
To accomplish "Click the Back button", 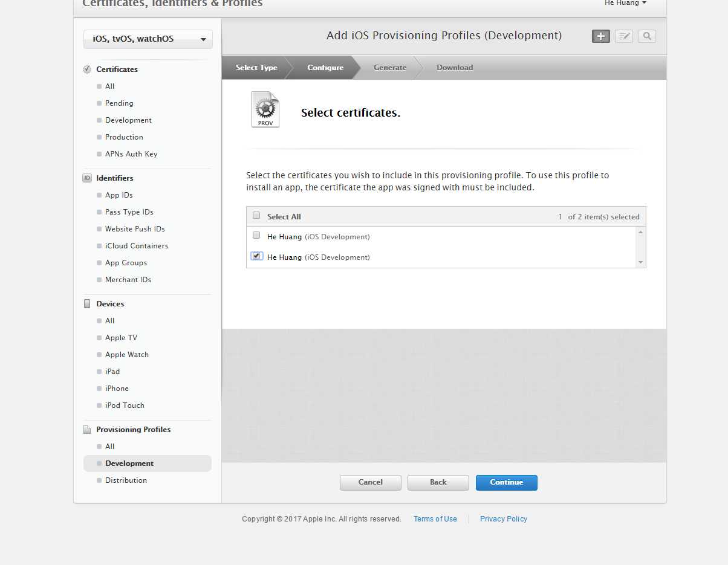I will 438,482.
